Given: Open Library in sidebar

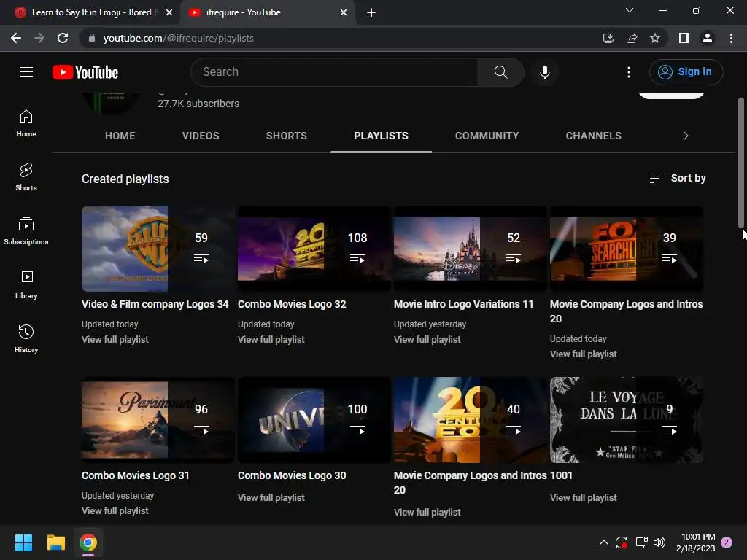Looking at the screenshot, I should [26, 285].
